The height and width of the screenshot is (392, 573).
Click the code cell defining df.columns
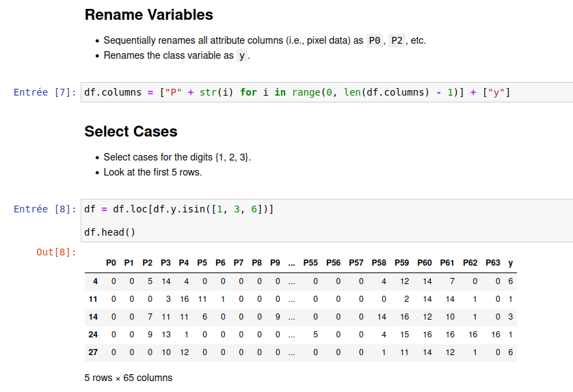click(297, 92)
